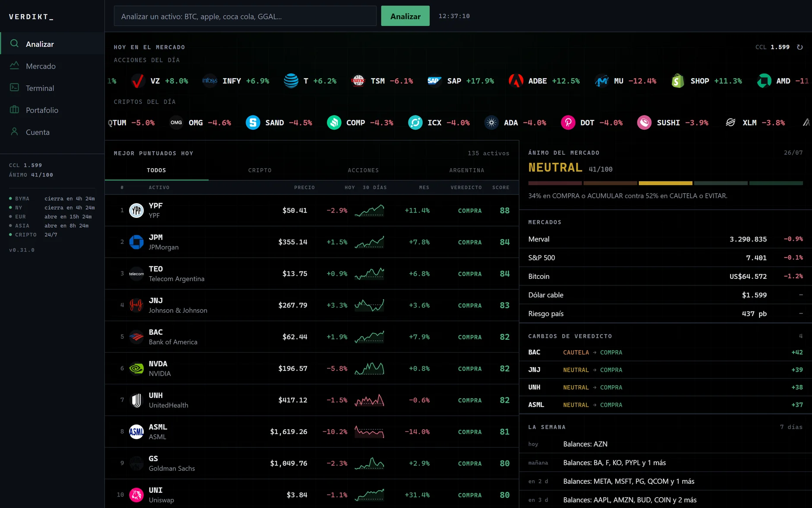Viewport: 812px width, 508px height.
Task: Click the first red segment of mood bar
Action: pyautogui.click(x=555, y=183)
